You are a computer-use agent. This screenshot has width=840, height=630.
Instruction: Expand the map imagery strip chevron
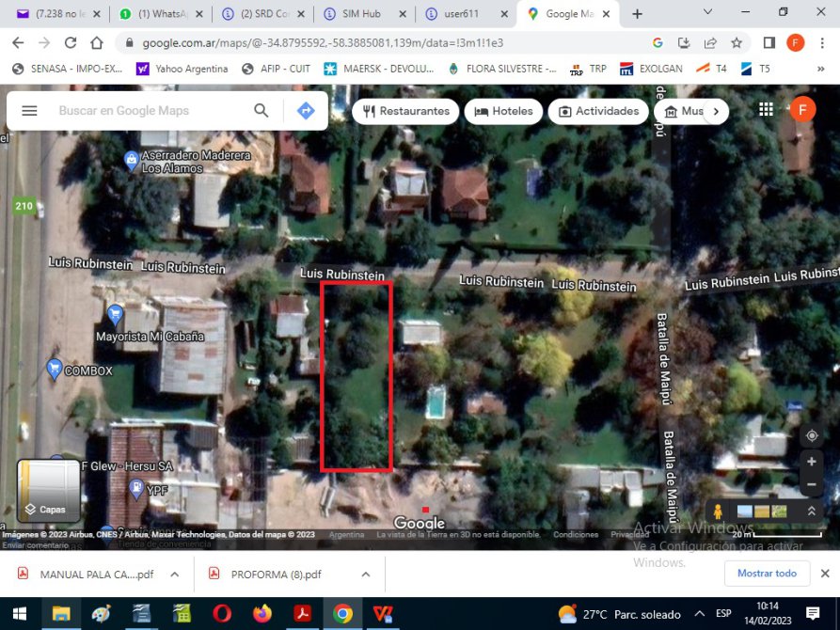(x=811, y=512)
